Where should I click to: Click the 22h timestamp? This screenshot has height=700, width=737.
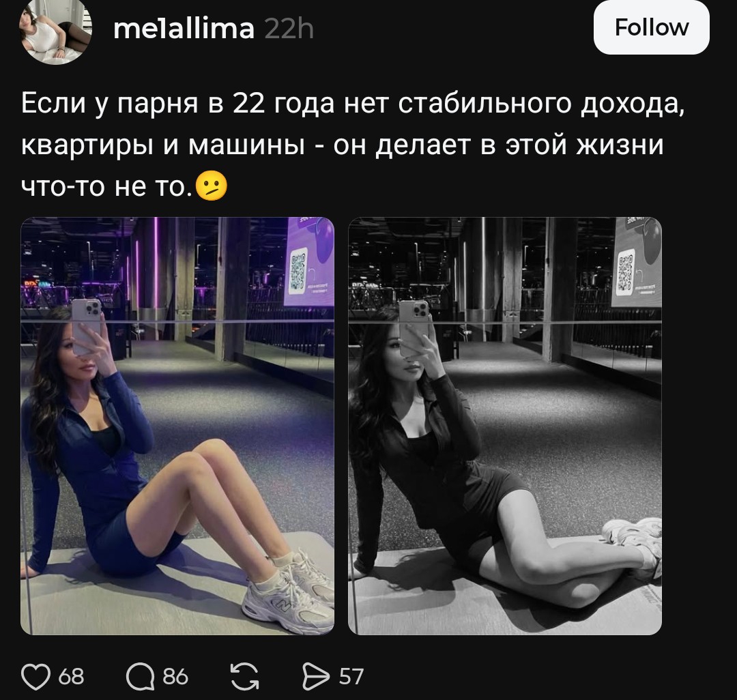tap(289, 29)
